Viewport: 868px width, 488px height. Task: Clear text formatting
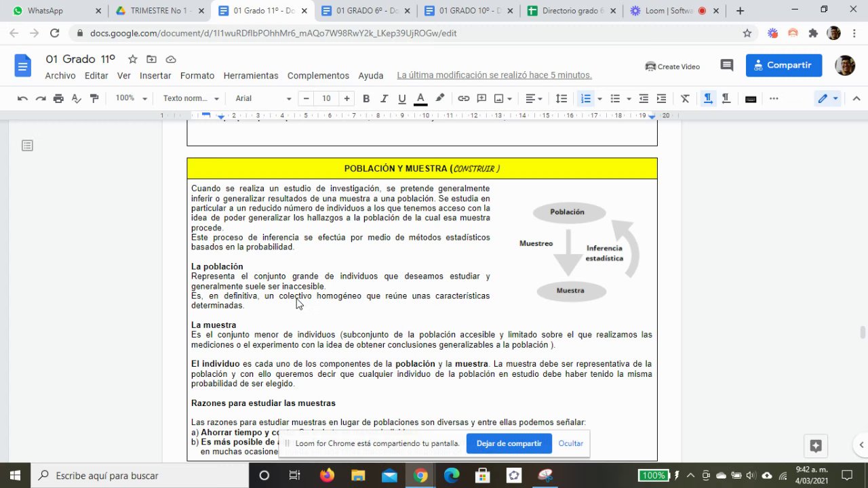point(685,98)
